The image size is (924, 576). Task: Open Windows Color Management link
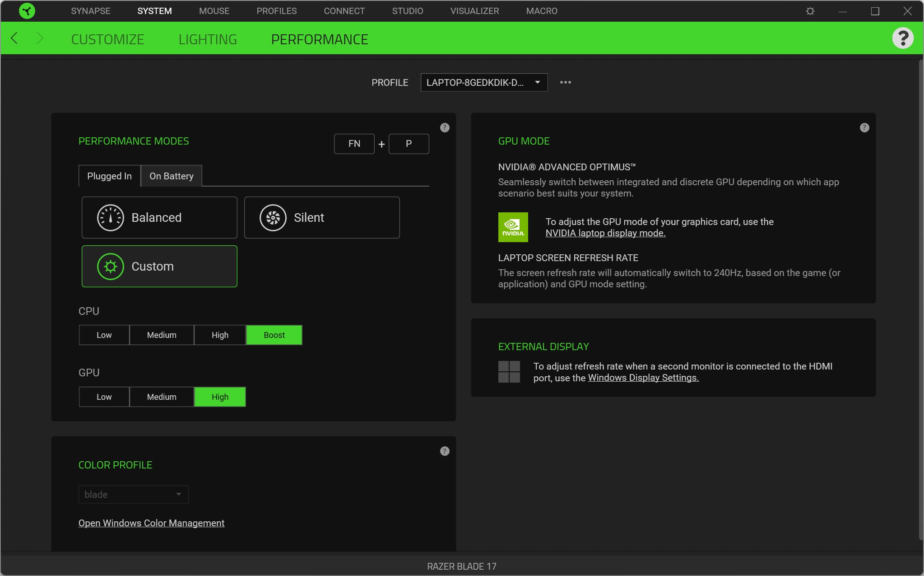click(x=151, y=523)
